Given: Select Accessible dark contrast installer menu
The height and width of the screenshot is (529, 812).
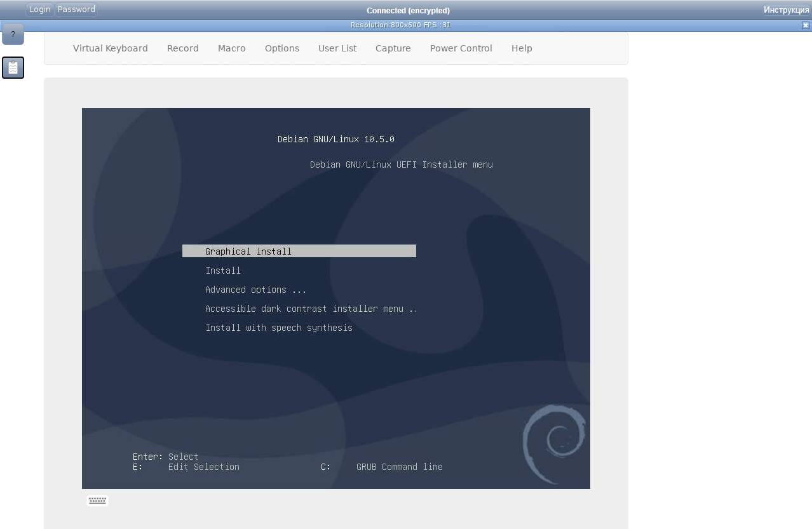Looking at the screenshot, I should click(311, 309).
